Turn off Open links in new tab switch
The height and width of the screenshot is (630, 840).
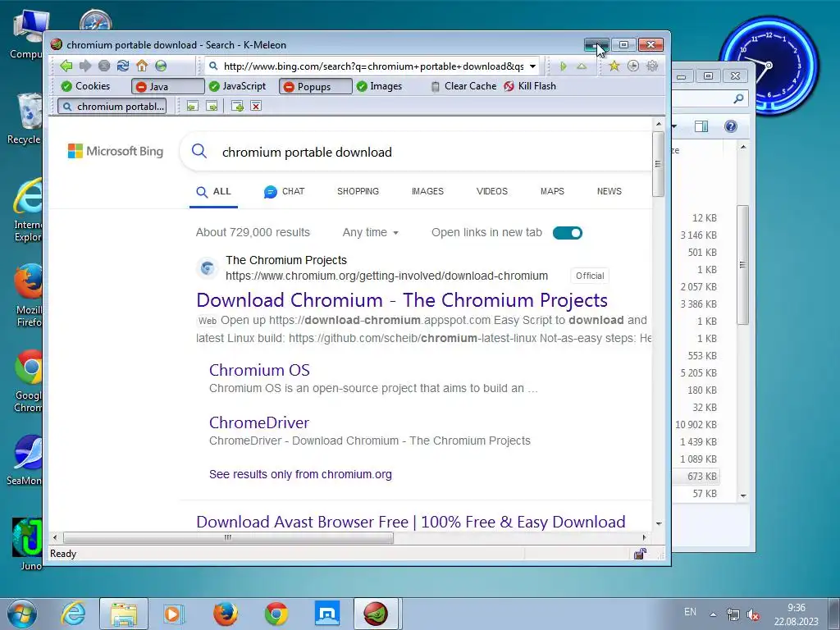(x=568, y=232)
